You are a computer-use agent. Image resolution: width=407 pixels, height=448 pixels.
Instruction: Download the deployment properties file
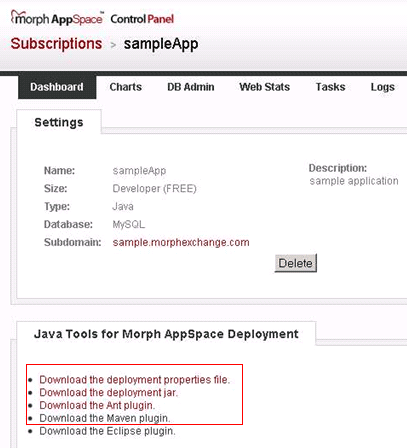(x=135, y=380)
